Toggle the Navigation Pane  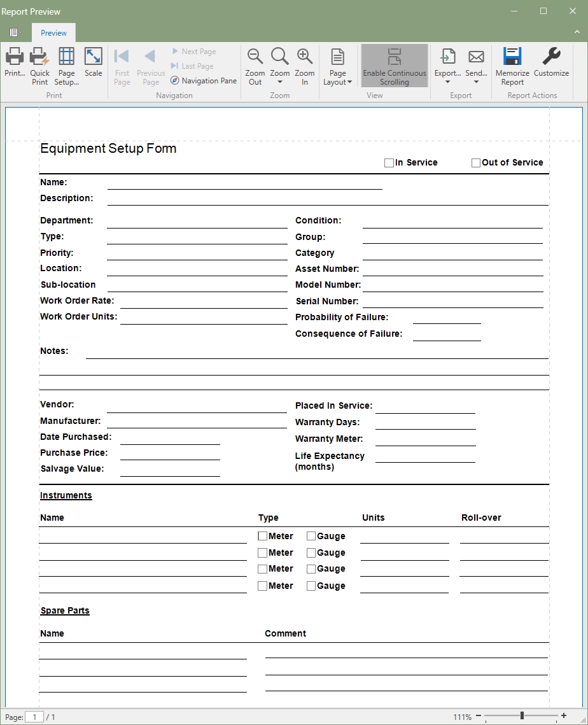[204, 81]
